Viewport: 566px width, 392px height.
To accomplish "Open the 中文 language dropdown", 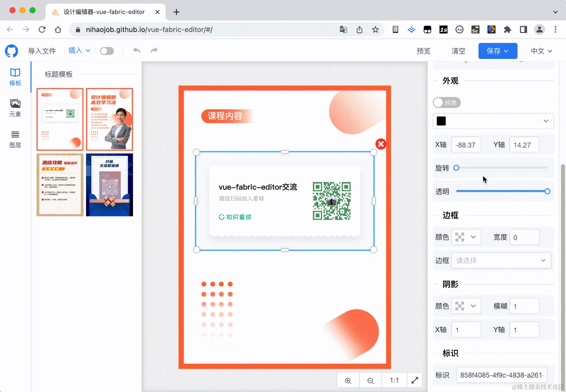I will [x=541, y=51].
